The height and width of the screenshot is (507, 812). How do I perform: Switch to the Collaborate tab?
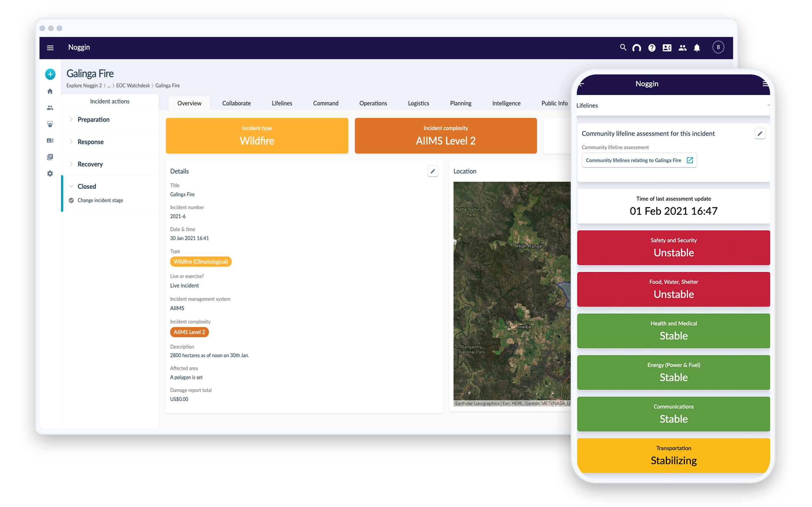pyautogui.click(x=236, y=103)
